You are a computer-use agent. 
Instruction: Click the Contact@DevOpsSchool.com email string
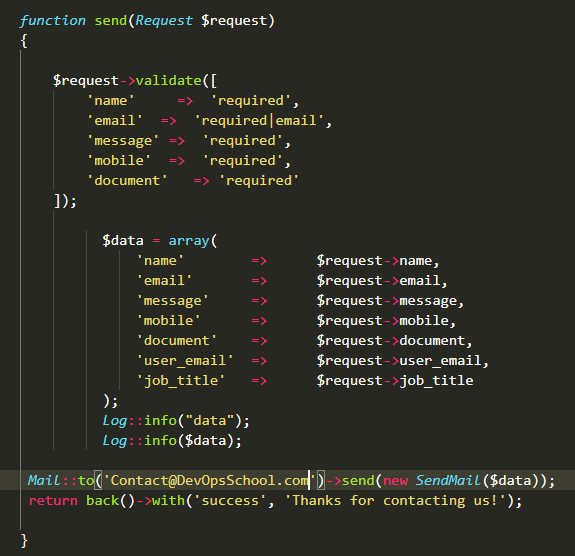coord(210,480)
